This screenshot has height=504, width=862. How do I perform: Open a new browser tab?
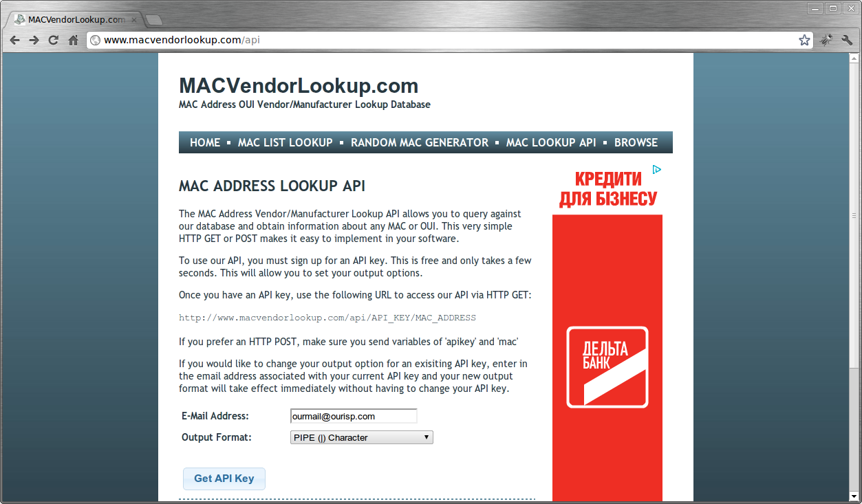(154, 19)
